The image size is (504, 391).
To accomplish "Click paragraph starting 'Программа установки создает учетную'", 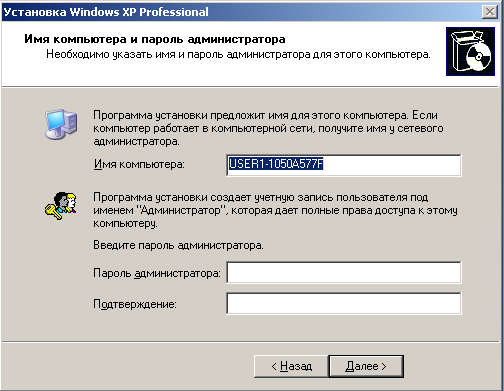I will 275,210.
